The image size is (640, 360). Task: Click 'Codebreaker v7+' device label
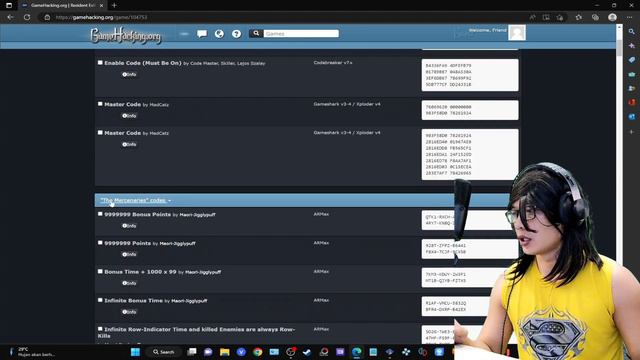(333, 63)
